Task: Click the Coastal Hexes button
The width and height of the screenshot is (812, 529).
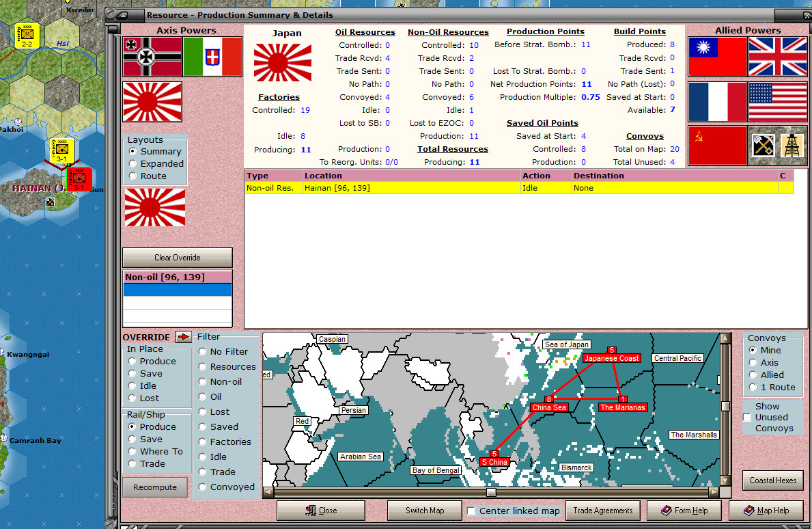Action: pos(773,480)
